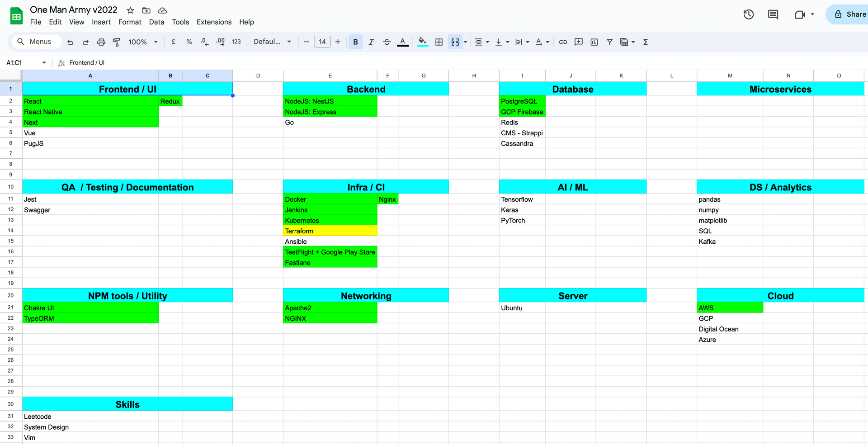Select the System Design cell
868x445 pixels.
[90, 427]
